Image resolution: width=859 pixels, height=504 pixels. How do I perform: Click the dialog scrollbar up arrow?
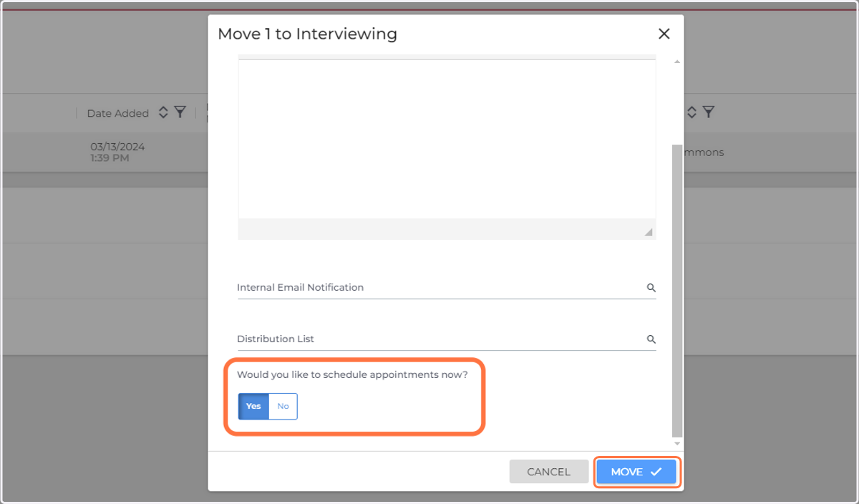677,62
